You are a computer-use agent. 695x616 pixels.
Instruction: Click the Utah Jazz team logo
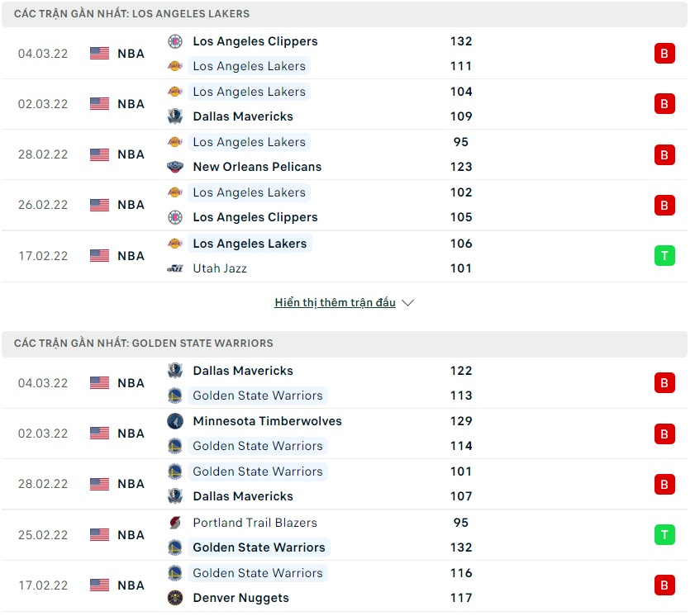[x=174, y=268]
